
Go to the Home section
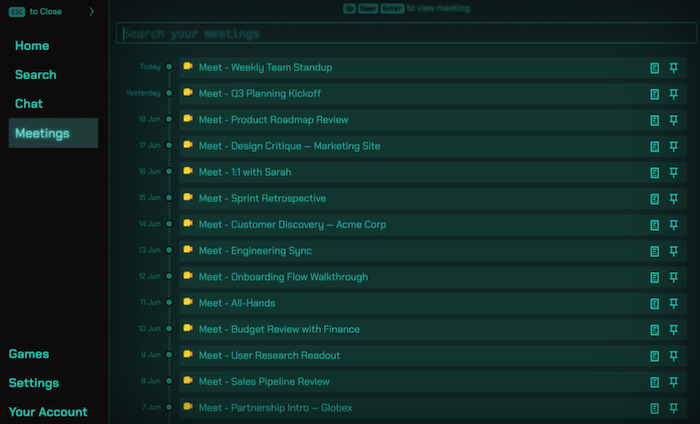(32, 46)
